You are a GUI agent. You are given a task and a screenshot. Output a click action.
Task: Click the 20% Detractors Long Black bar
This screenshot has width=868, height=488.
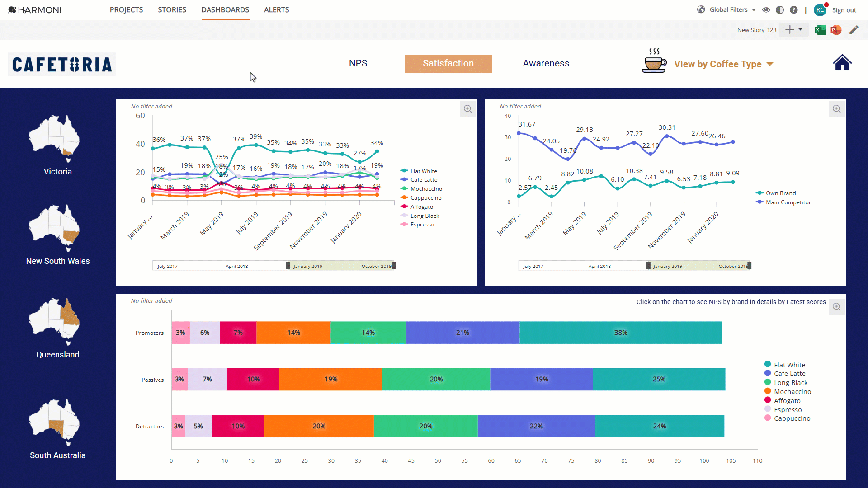tap(426, 426)
